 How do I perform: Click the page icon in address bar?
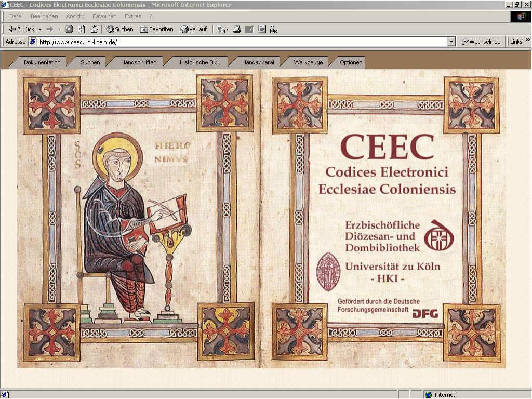tap(33, 42)
